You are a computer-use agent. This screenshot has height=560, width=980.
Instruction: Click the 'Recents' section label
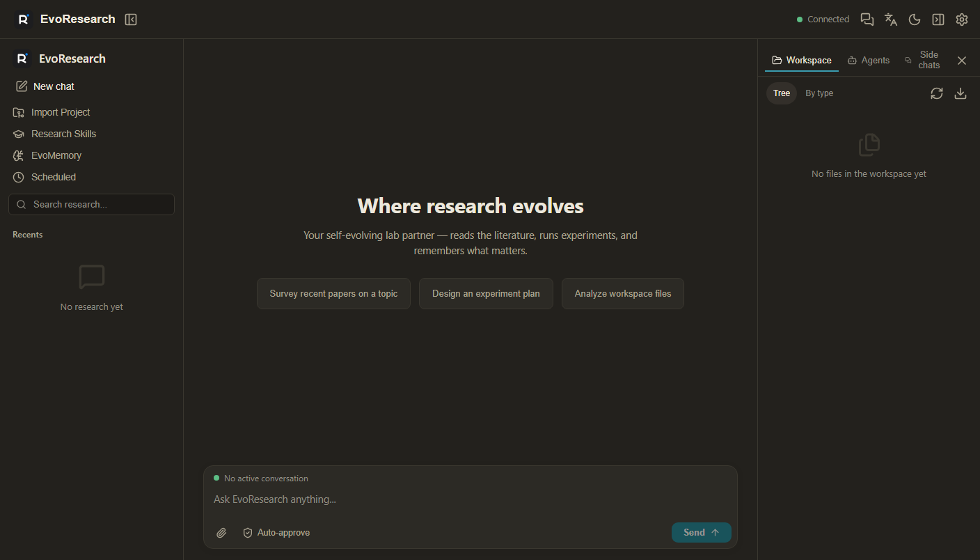tap(28, 235)
